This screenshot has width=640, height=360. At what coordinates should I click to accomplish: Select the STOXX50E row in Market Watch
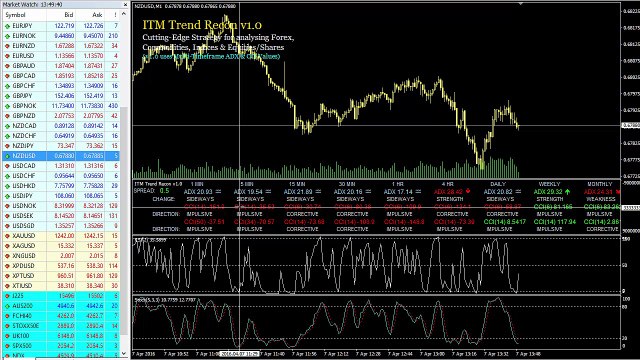pyautogui.click(x=61, y=326)
